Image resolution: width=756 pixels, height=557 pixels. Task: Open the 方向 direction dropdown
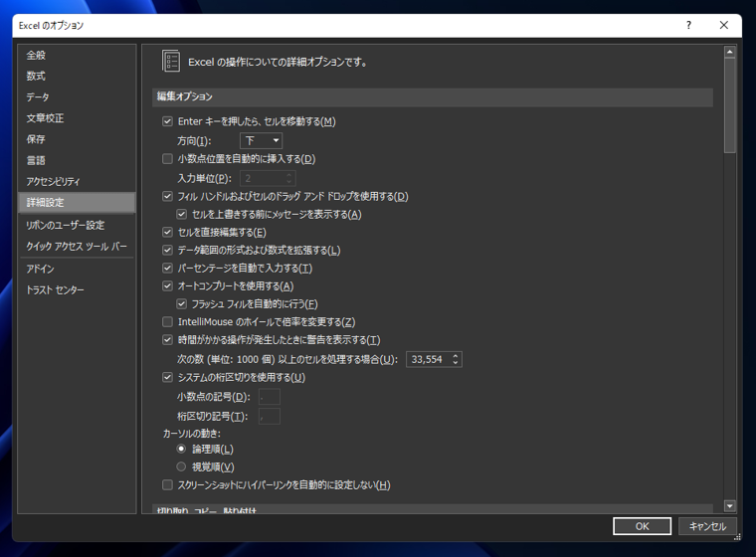(x=261, y=141)
